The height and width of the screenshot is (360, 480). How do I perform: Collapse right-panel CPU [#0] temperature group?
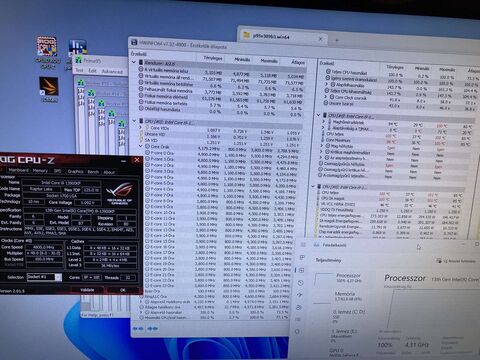click(x=319, y=115)
